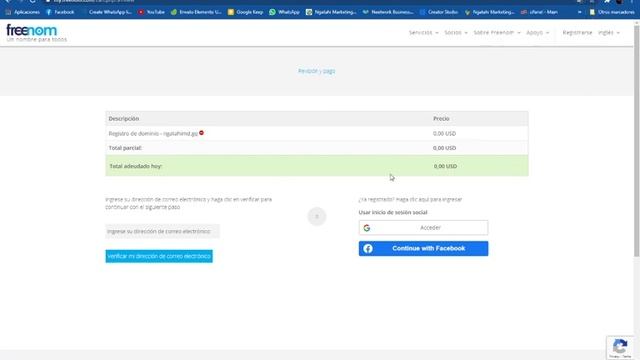This screenshot has width=640, height=360.
Task: Show more bookmarks via overflow chevron
Action: [x=580, y=12]
